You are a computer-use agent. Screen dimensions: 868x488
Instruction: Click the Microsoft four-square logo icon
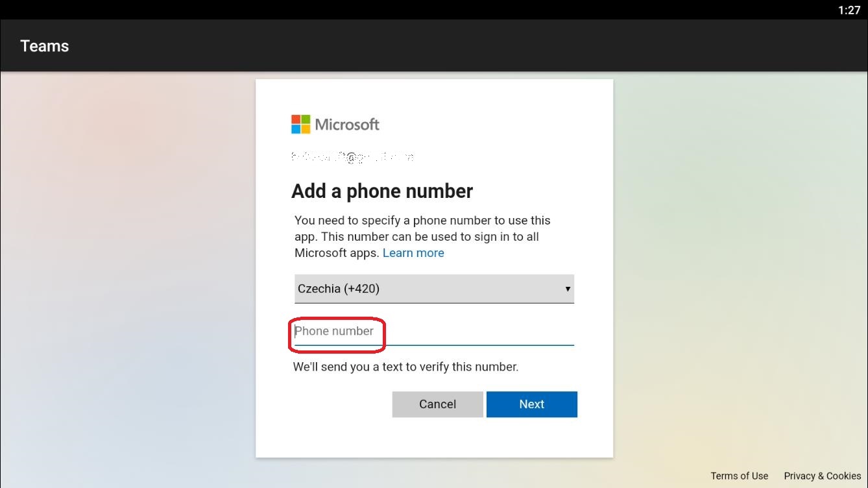tap(300, 124)
